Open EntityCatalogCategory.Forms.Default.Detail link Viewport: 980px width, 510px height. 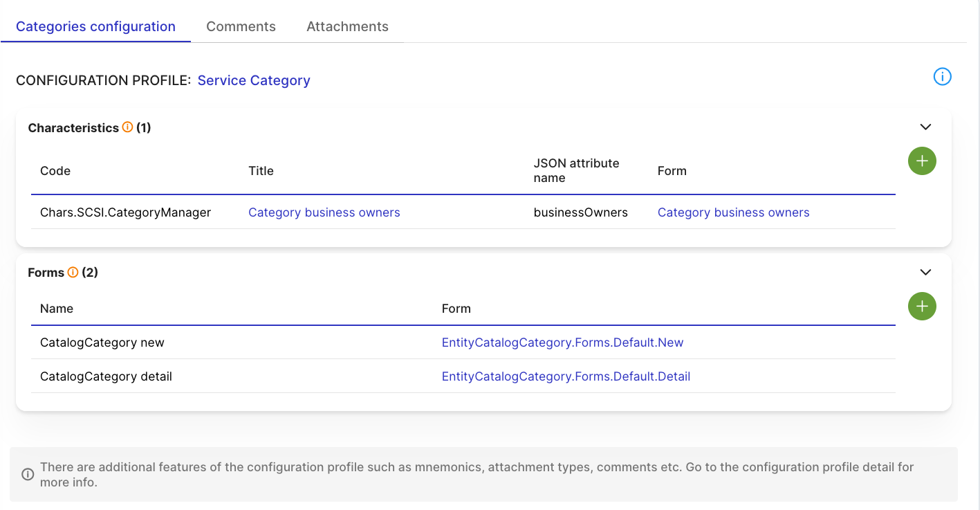[x=566, y=376]
